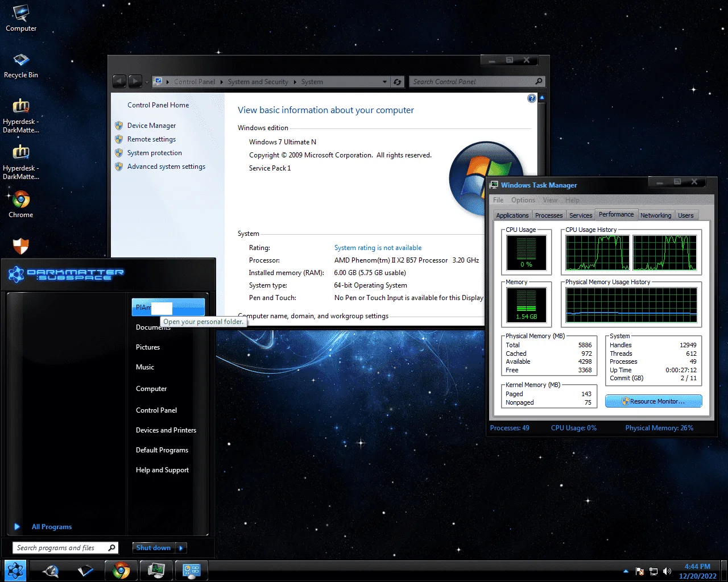Open Advanced system settings link

pyautogui.click(x=166, y=167)
